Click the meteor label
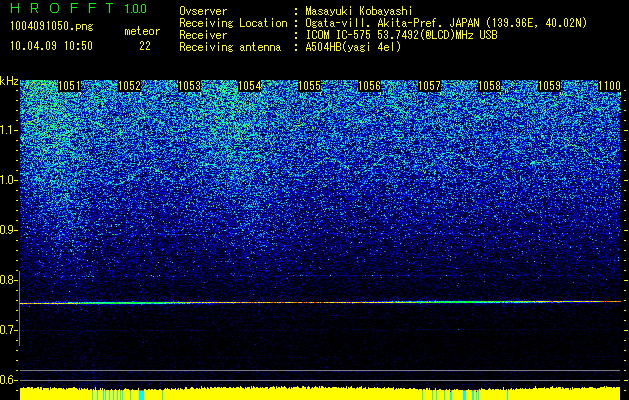Screen dimensions: 629x400 (x=142, y=31)
